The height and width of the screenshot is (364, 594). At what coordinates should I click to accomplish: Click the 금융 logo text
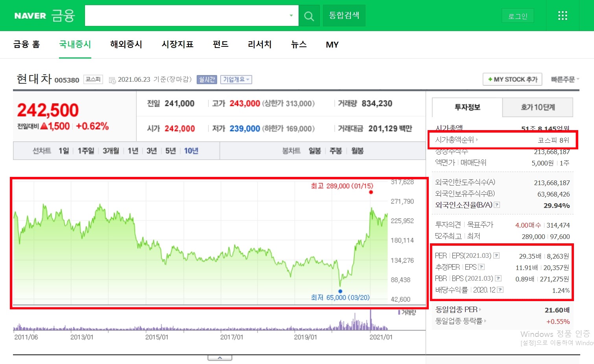tap(63, 16)
